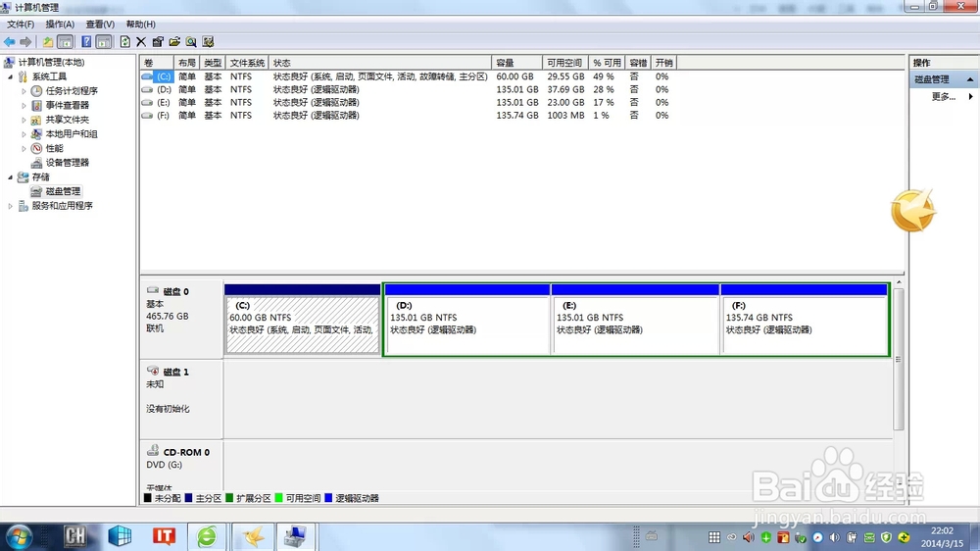Open the 操作(A) menu
Viewport: 980px width, 551px height.
point(60,24)
